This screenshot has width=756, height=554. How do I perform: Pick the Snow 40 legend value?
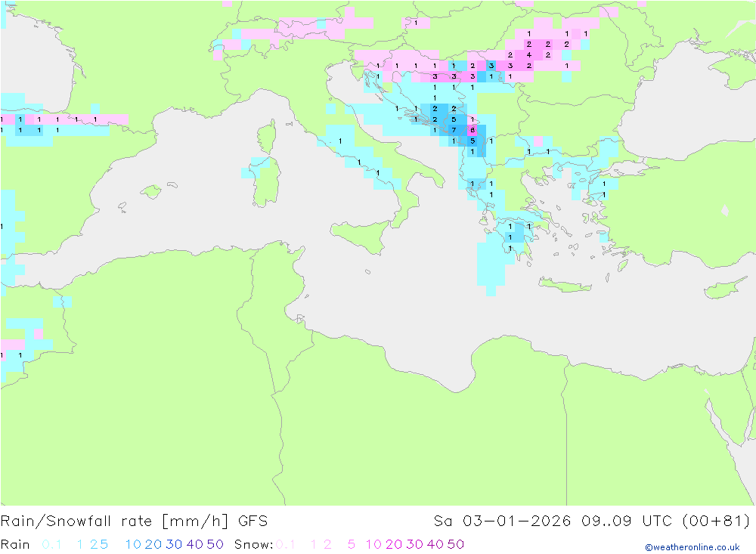point(435,544)
